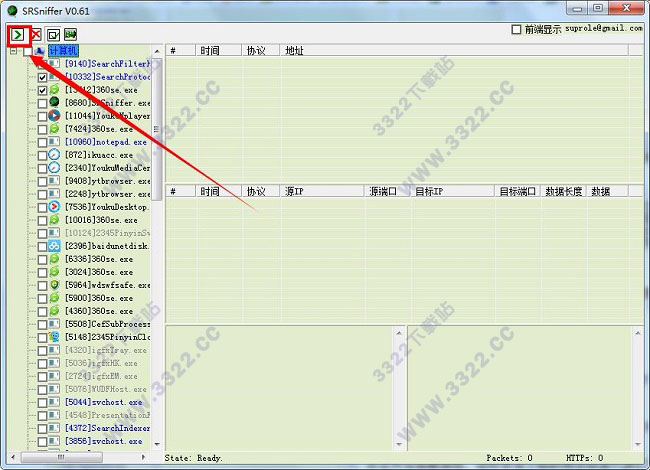
Task: Click the 2345PinyinCloud process icon
Action: point(54,337)
